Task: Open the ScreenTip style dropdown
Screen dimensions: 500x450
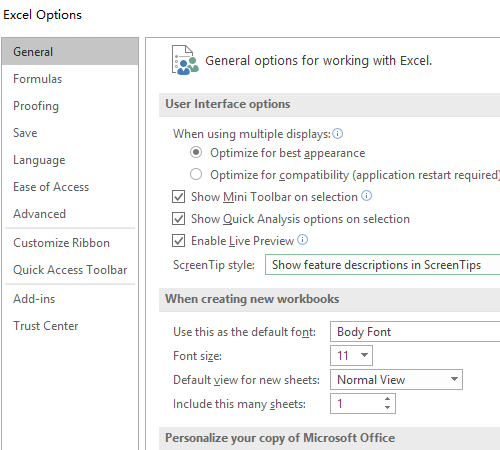Action: tap(382, 265)
